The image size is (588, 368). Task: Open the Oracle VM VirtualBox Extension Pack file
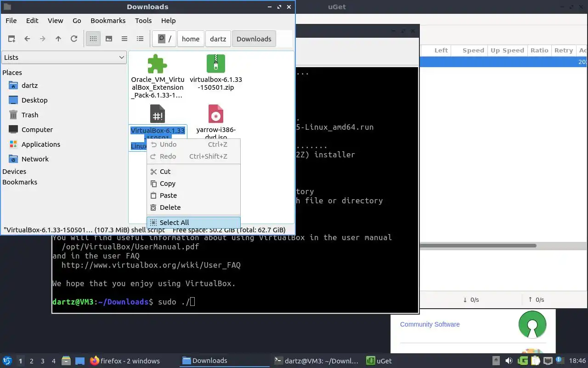(157, 76)
